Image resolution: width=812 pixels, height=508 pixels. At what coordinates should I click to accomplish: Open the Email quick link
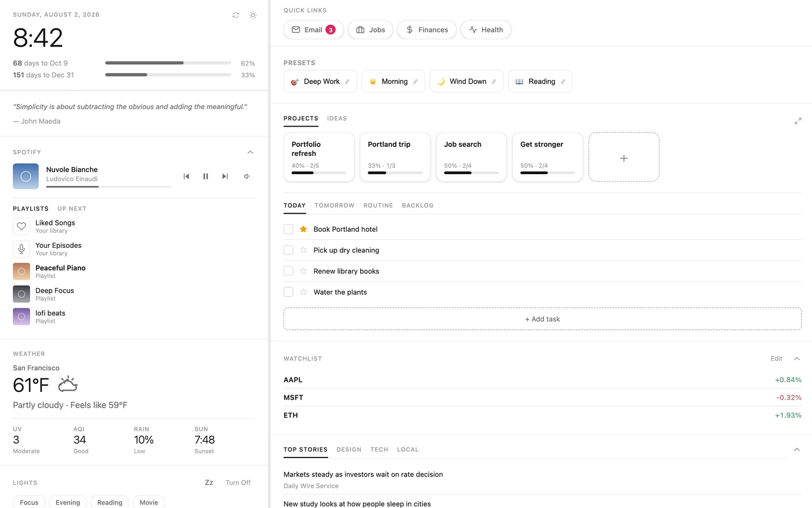coord(314,30)
